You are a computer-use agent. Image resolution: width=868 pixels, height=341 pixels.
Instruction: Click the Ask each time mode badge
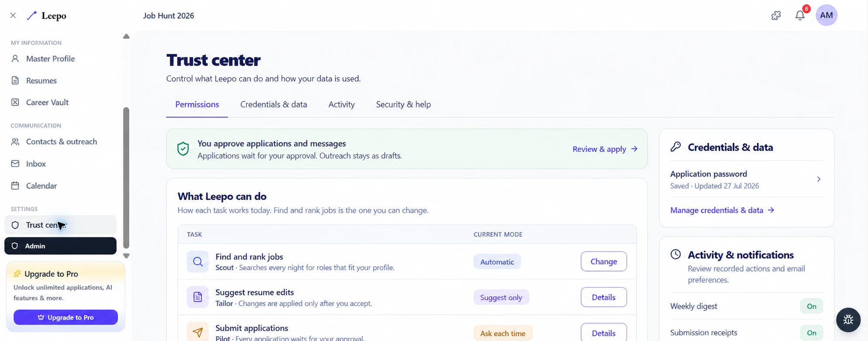[x=503, y=333]
